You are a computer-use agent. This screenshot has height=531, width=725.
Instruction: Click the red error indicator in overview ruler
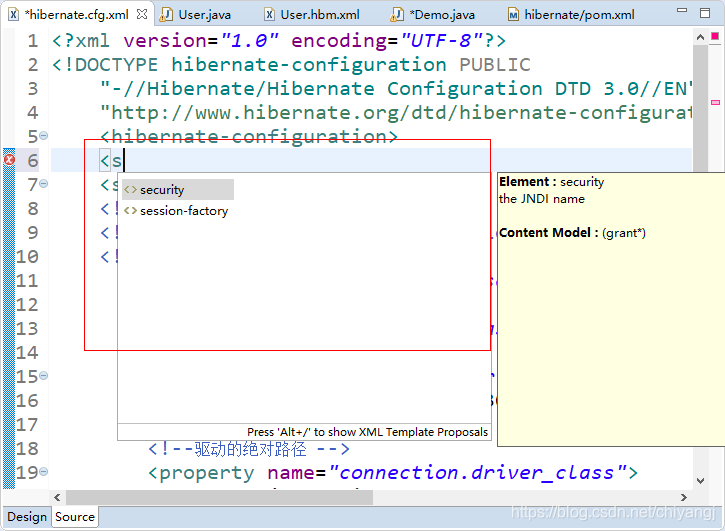pyautogui.click(x=715, y=36)
